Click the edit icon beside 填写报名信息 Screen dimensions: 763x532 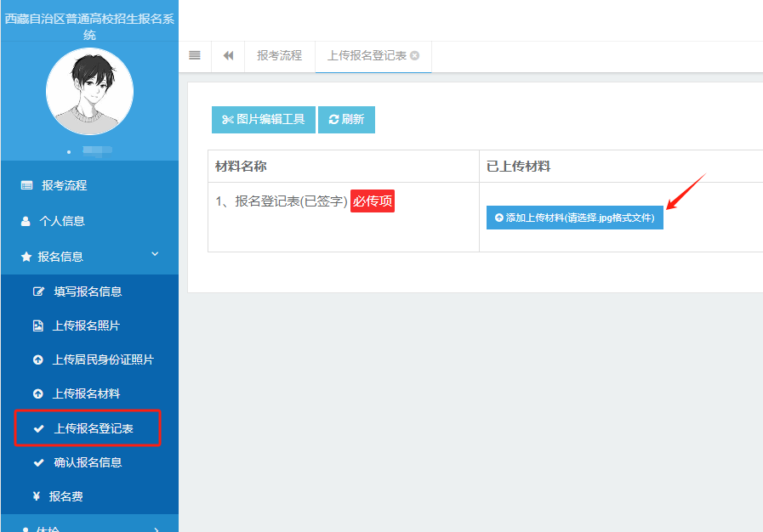tap(38, 291)
